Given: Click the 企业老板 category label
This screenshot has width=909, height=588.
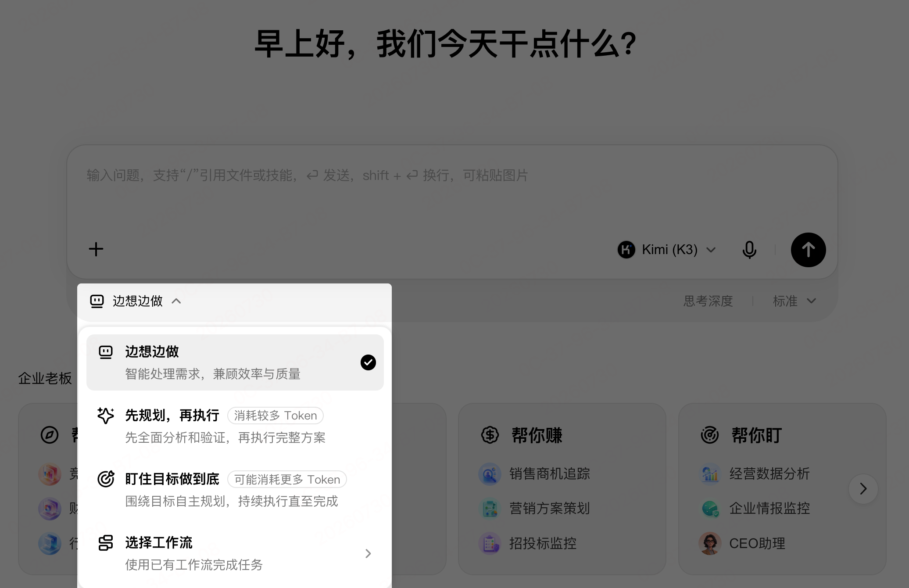Looking at the screenshot, I should pyautogui.click(x=45, y=379).
